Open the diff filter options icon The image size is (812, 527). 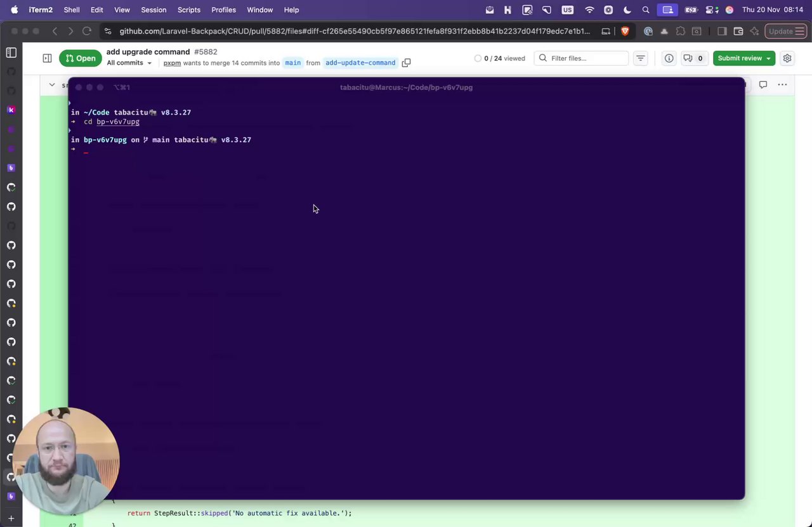[641, 58]
